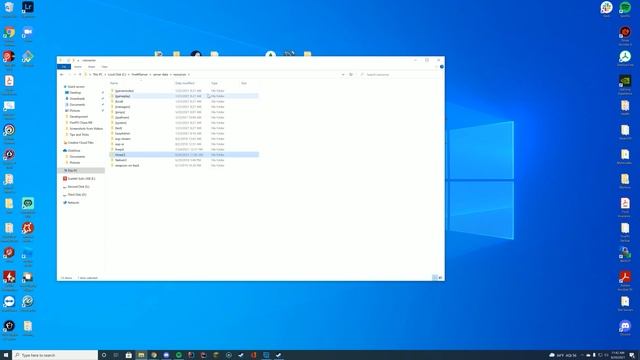Select the [gamemodes] folder row

tap(184, 91)
